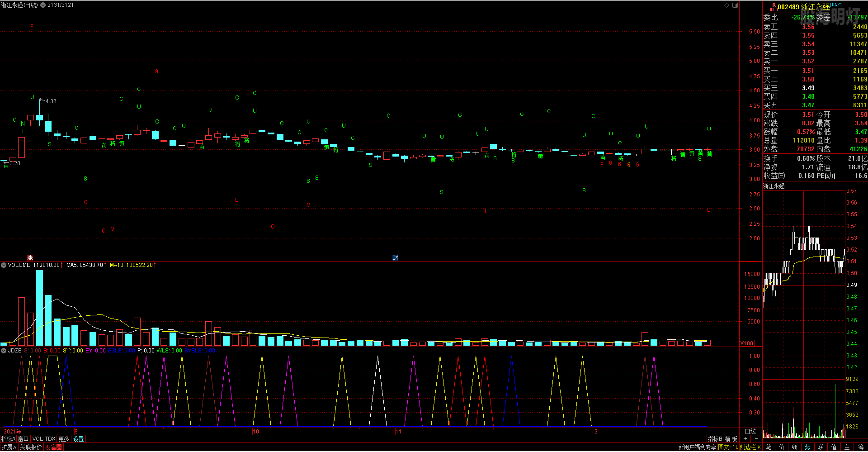Select the 笔 tick details tab

coord(769,447)
